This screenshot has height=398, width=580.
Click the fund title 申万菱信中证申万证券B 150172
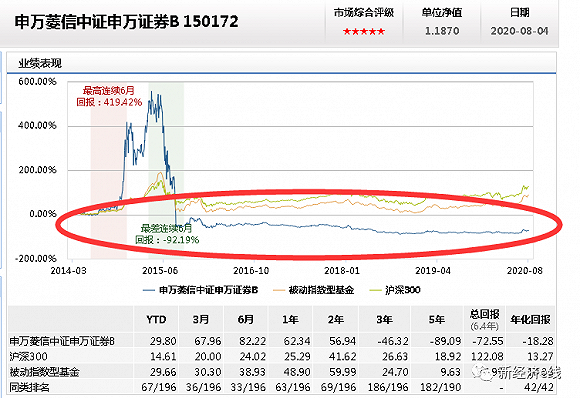tap(127, 22)
